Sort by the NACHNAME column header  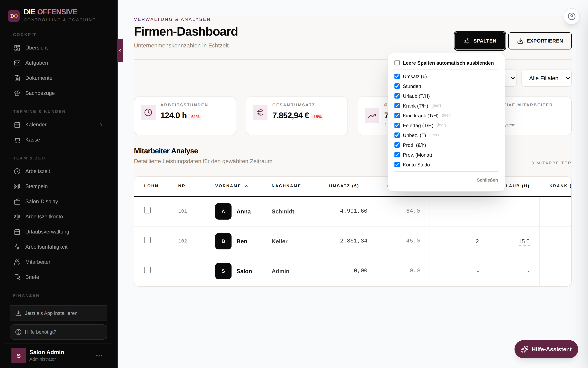point(286,186)
